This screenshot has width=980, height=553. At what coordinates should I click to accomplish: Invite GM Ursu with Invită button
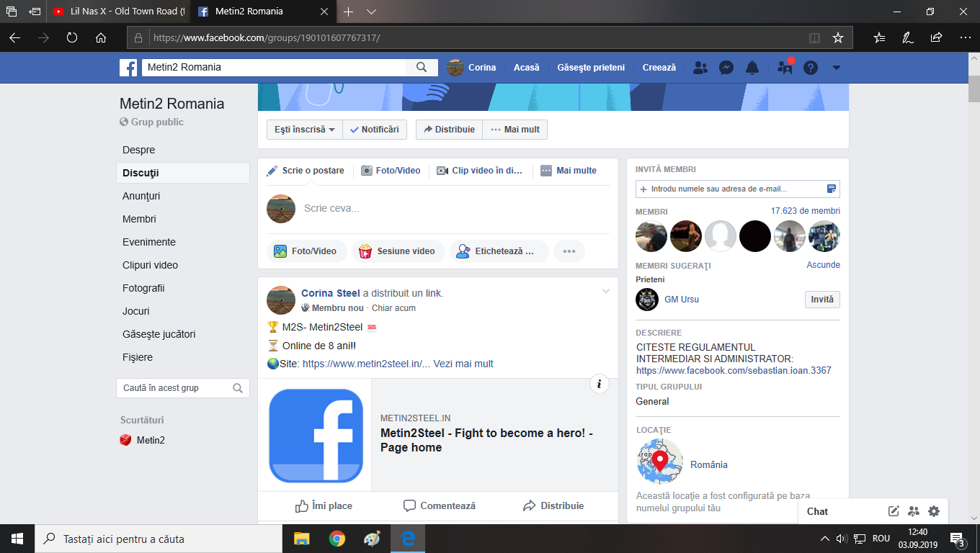pos(822,300)
